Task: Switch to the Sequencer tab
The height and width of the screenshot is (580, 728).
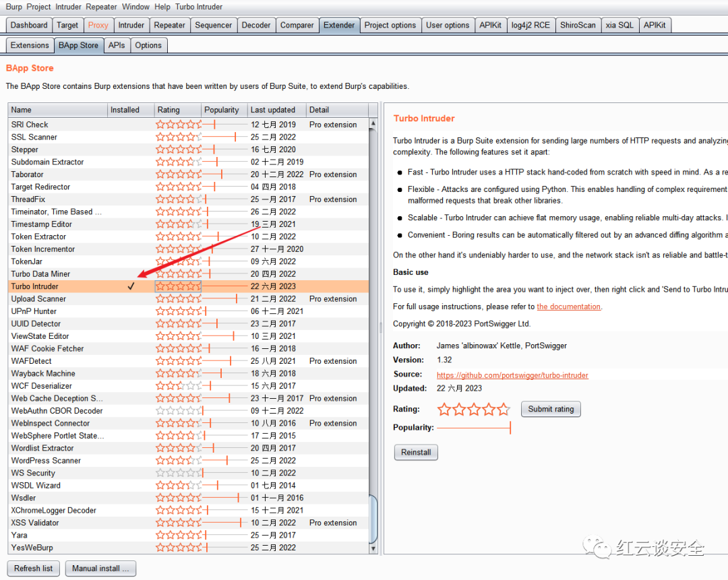Action: click(213, 25)
